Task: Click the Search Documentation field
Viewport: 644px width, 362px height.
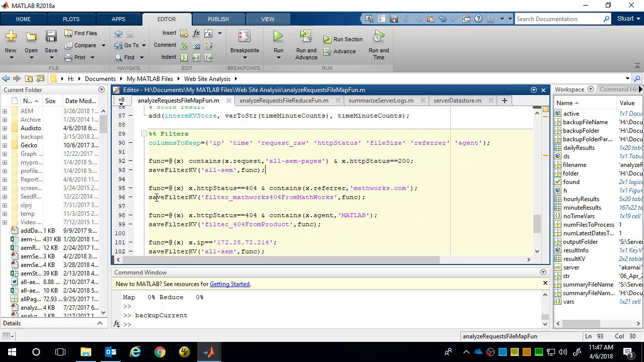Action: coord(558,19)
